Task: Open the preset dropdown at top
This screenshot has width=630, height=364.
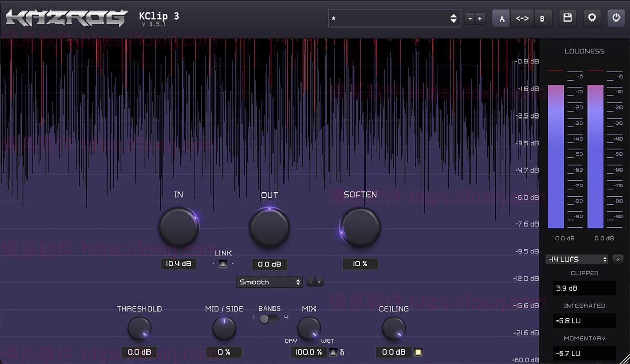Action: pyautogui.click(x=394, y=18)
